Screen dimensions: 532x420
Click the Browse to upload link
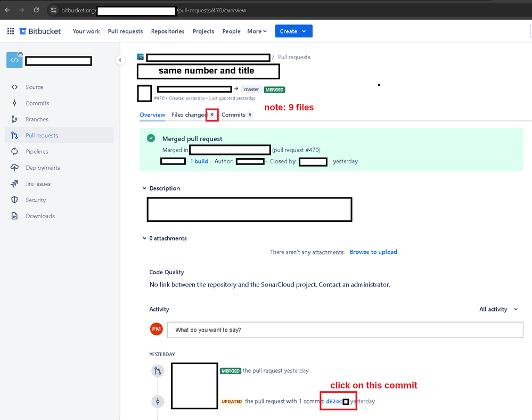click(x=373, y=252)
